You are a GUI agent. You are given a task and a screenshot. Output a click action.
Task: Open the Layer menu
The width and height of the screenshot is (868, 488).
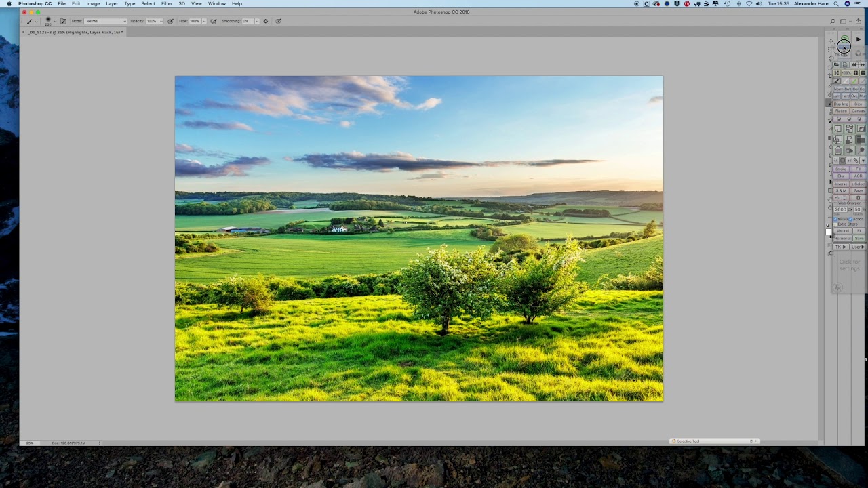pos(112,4)
